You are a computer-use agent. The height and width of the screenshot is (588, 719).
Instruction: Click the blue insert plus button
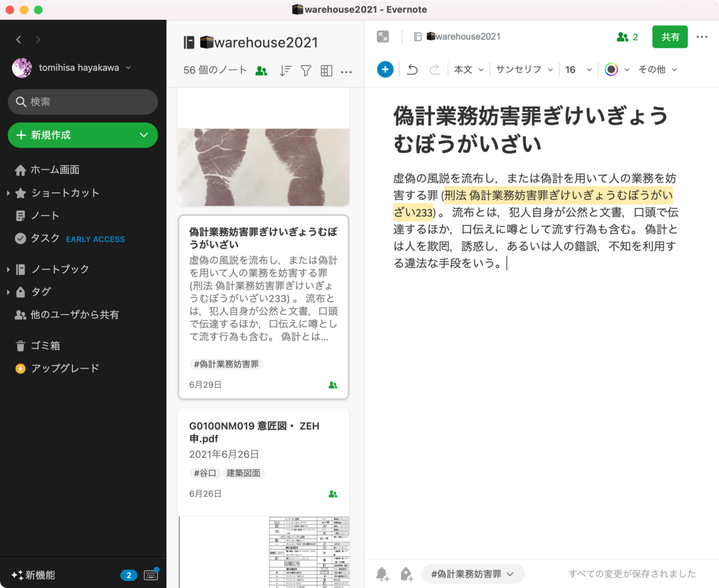(x=385, y=69)
